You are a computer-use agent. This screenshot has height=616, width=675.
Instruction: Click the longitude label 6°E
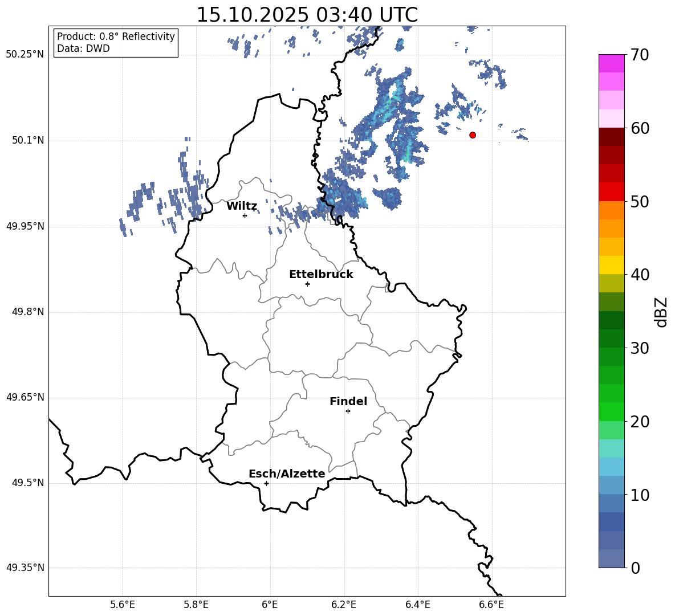coord(270,605)
